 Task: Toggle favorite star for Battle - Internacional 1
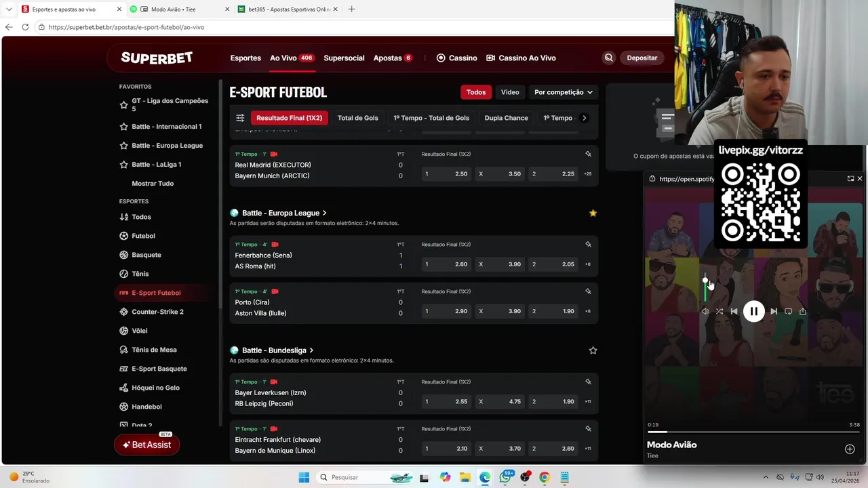123,127
